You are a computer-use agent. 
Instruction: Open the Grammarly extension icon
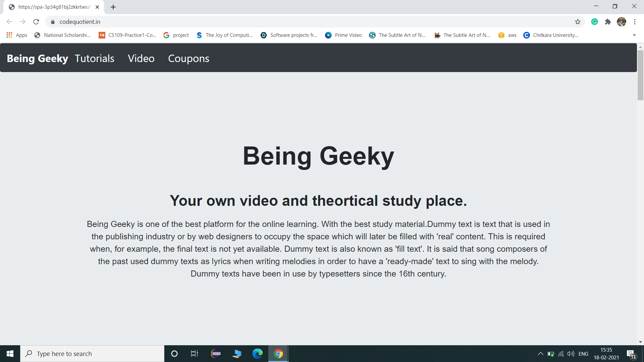click(594, 22)
